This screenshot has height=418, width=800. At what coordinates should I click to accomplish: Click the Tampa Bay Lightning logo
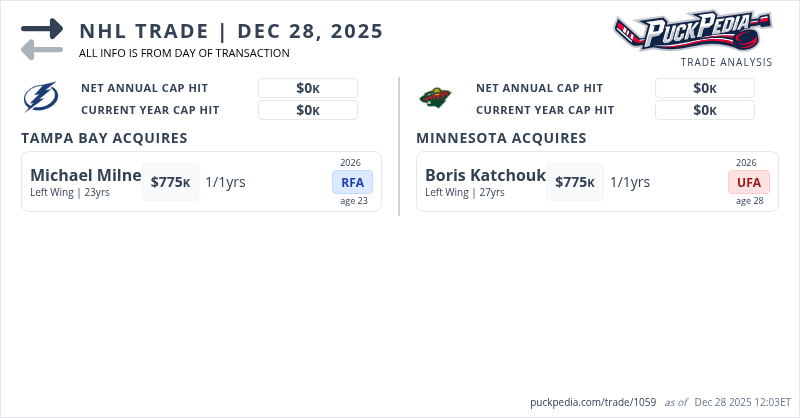pos(41,98)
